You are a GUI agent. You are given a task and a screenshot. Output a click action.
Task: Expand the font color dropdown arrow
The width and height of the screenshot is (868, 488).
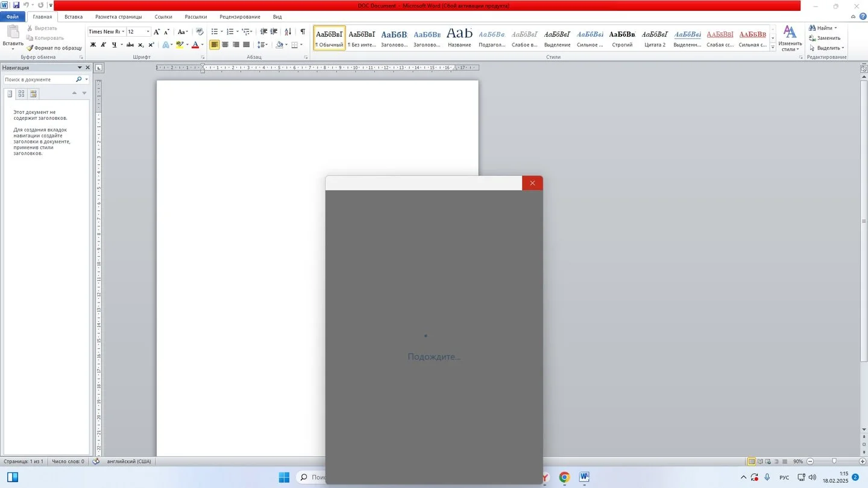click(202, 45)
